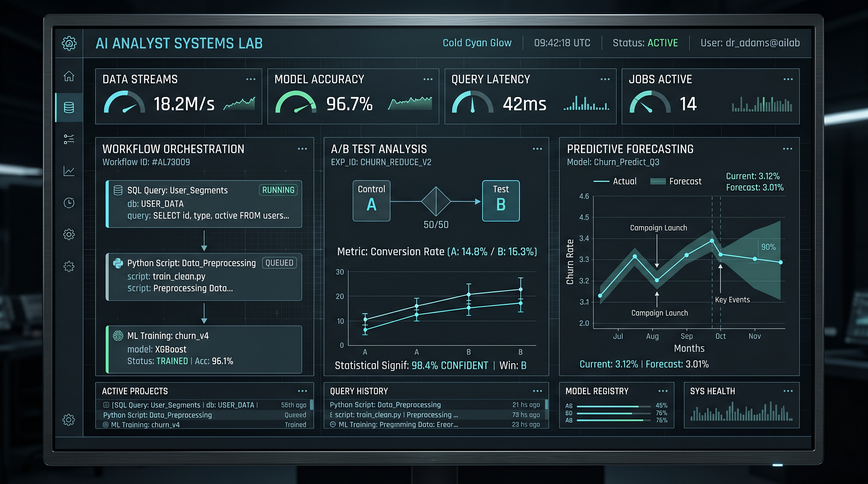Select the Control A variant box

[x=371, y=201]
